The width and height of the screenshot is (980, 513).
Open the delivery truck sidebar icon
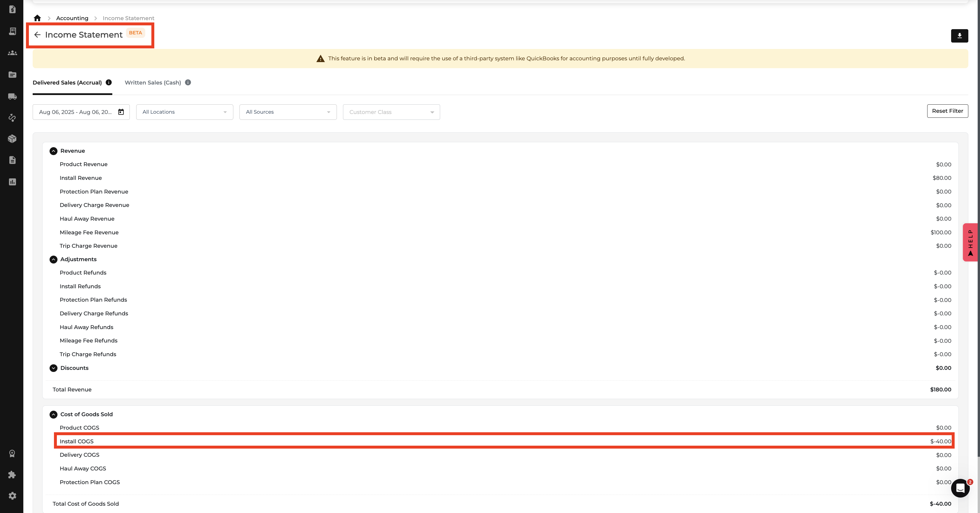pos(12,96)
